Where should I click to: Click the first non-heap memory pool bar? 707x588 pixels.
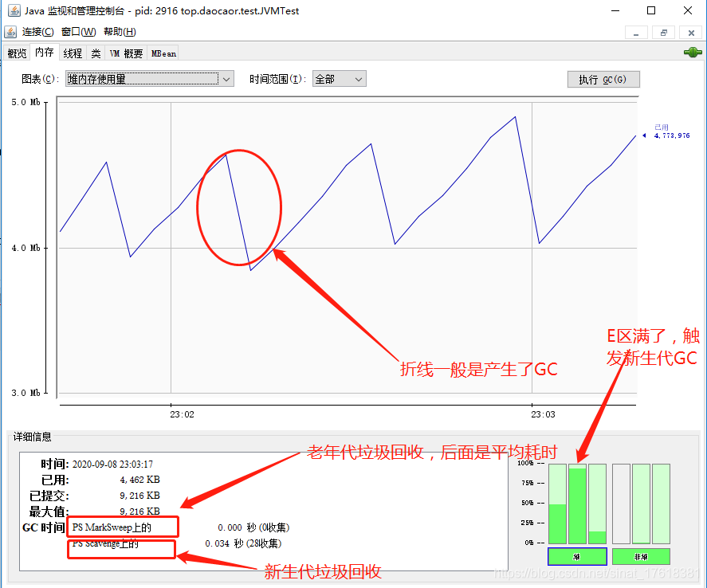621,504
